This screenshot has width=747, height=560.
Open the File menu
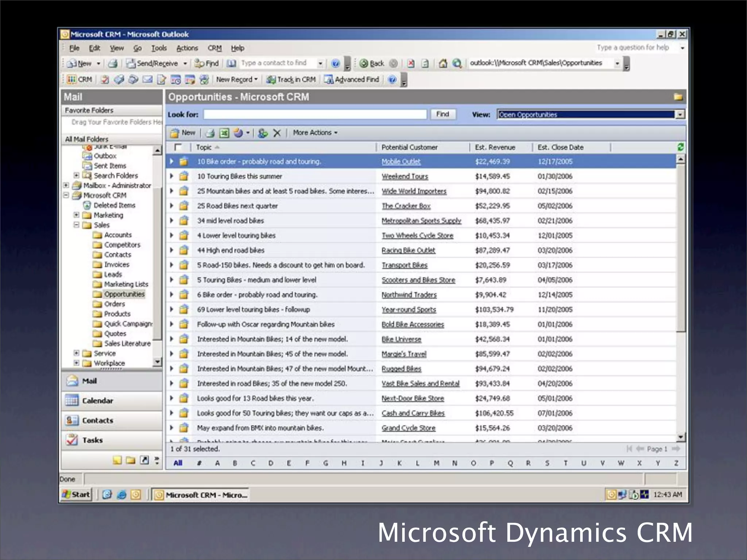point(74,48)
